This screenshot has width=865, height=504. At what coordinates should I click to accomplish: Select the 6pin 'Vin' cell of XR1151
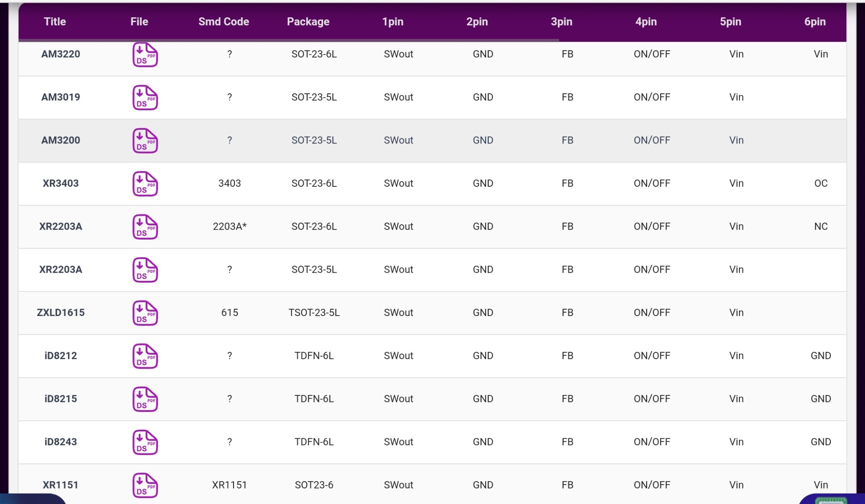tap(821, 485)
